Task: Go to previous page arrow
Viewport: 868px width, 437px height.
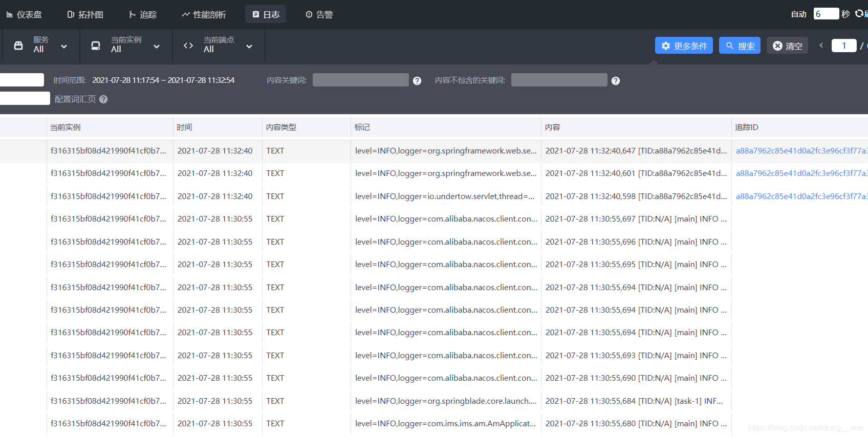Action: tap(821, 46)
